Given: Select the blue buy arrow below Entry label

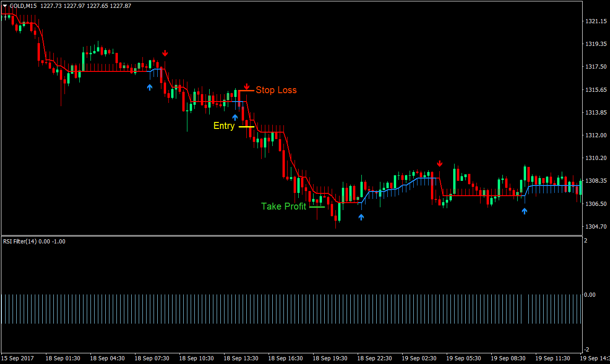Looking at the screenshot, I should [235, 117].
